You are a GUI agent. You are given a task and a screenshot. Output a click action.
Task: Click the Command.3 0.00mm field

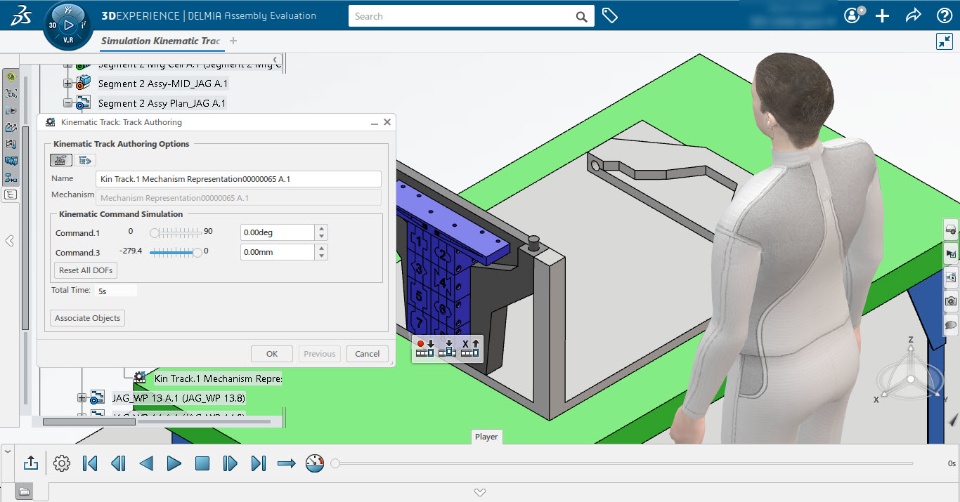click(277, 252)
